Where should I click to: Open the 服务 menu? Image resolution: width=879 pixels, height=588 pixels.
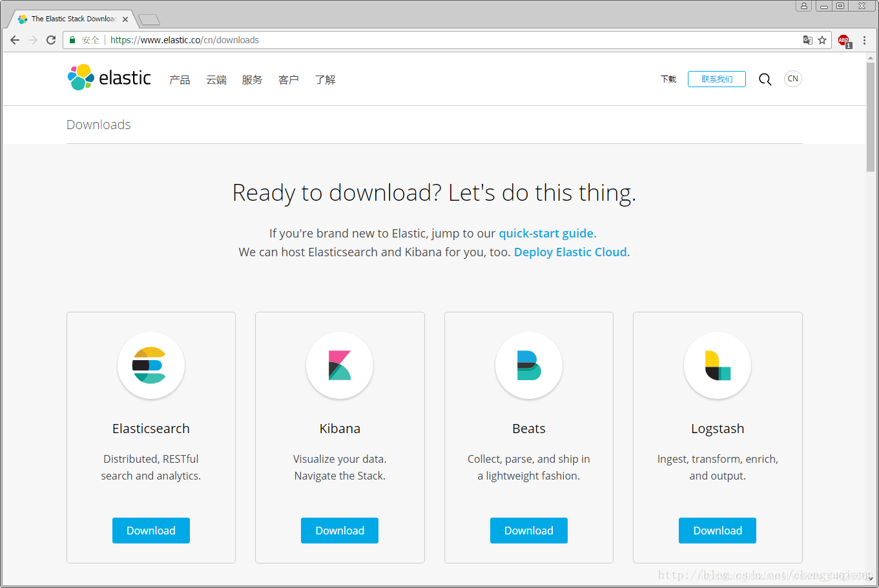[253, 79]
